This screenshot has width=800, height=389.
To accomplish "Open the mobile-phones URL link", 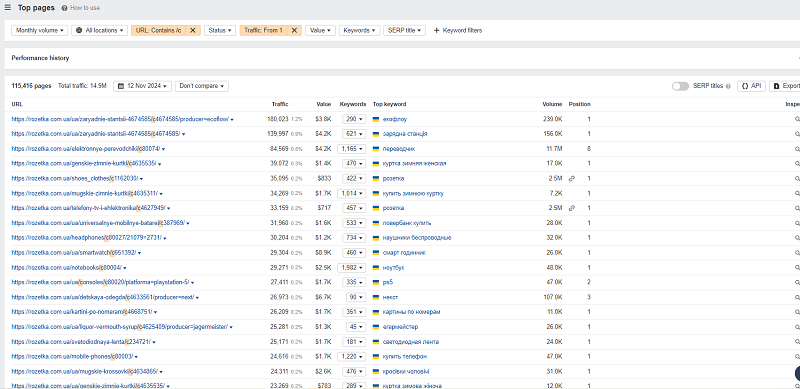I will coord(72,356).
